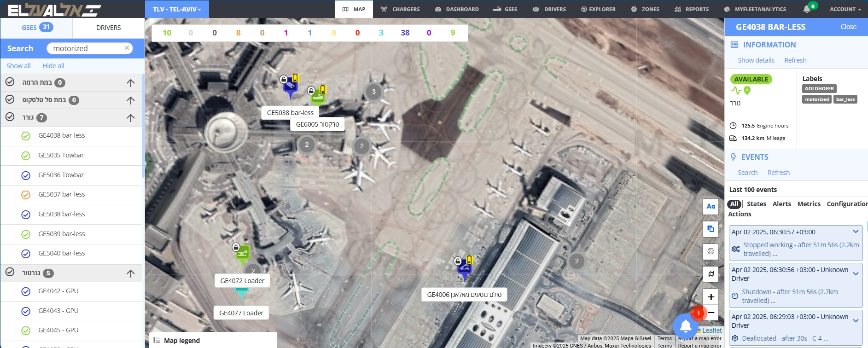Click the map zoom in plus button
The image size is (868, 348).
coord(711,297)
